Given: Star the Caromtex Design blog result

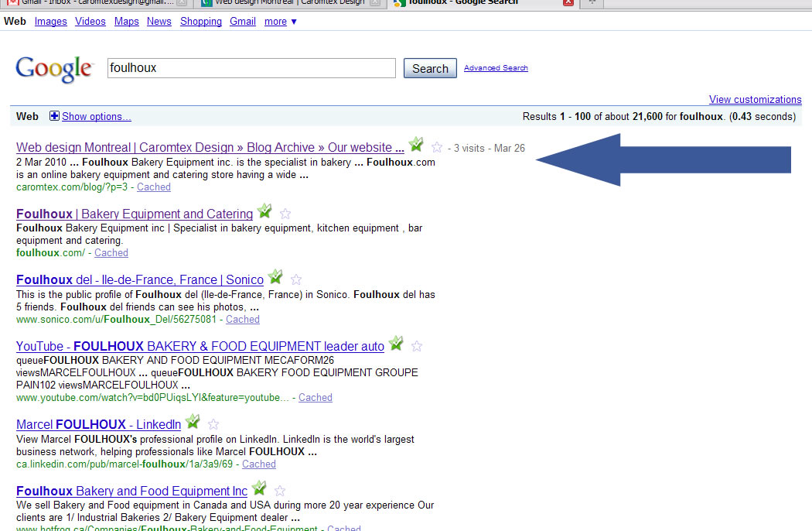Looking at the screenshot, I should click(x=437, y=148).
